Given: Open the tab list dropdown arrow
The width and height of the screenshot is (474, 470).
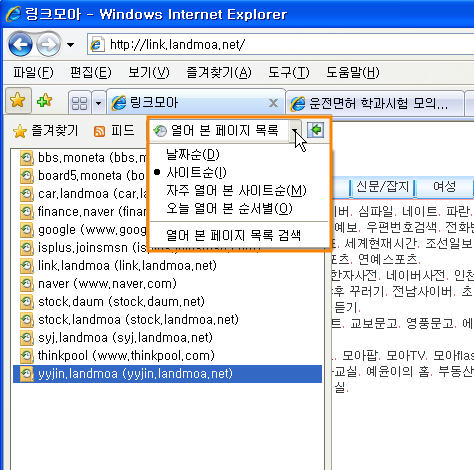Looking at the screenshot, I should pyautogui.click(x=98, y=103).
